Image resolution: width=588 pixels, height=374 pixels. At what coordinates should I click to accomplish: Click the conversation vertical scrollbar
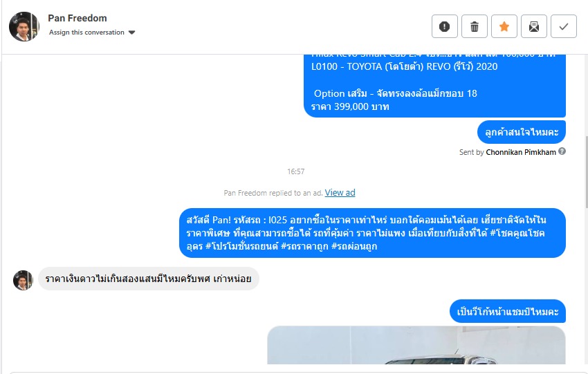click(x=585, y=171)
